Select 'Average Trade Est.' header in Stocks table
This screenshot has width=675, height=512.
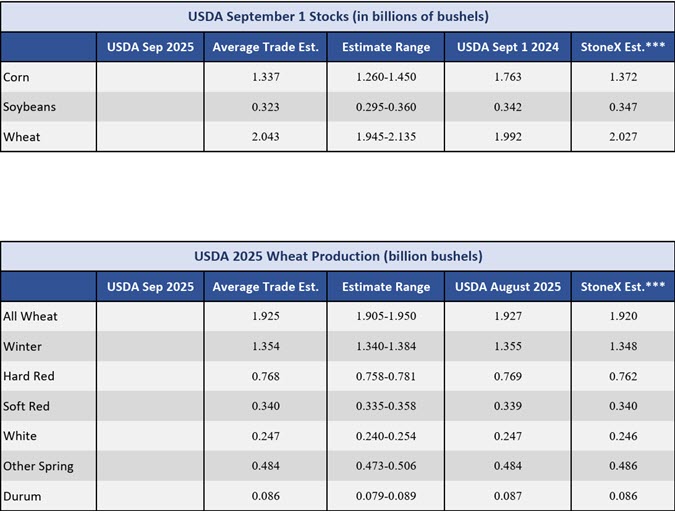[266, 47]
